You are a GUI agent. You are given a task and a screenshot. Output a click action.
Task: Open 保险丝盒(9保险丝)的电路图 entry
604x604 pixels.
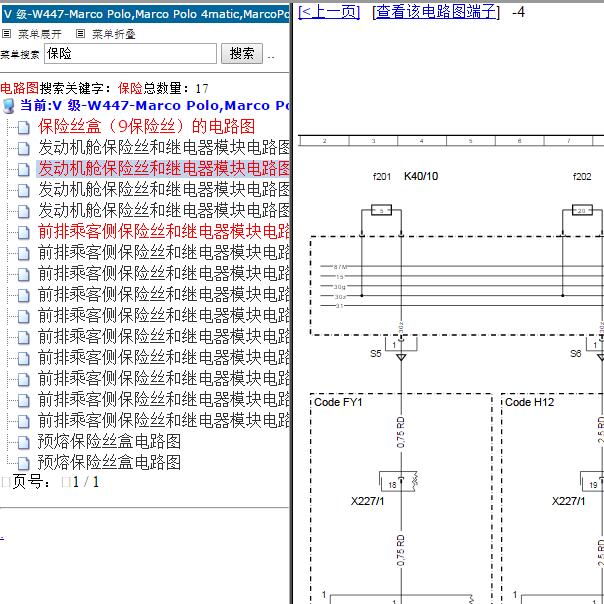(146, 126)
